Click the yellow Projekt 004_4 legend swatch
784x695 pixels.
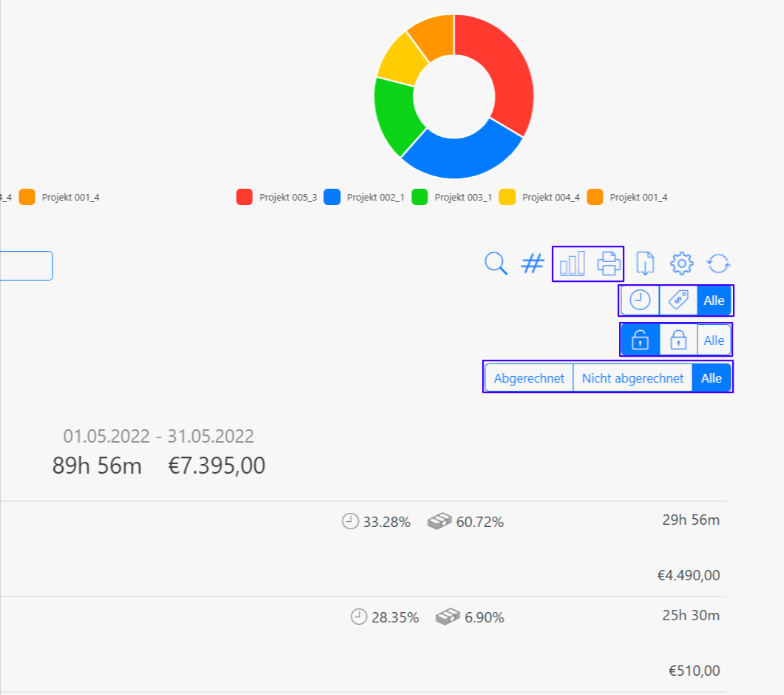[x=507, y=197]
